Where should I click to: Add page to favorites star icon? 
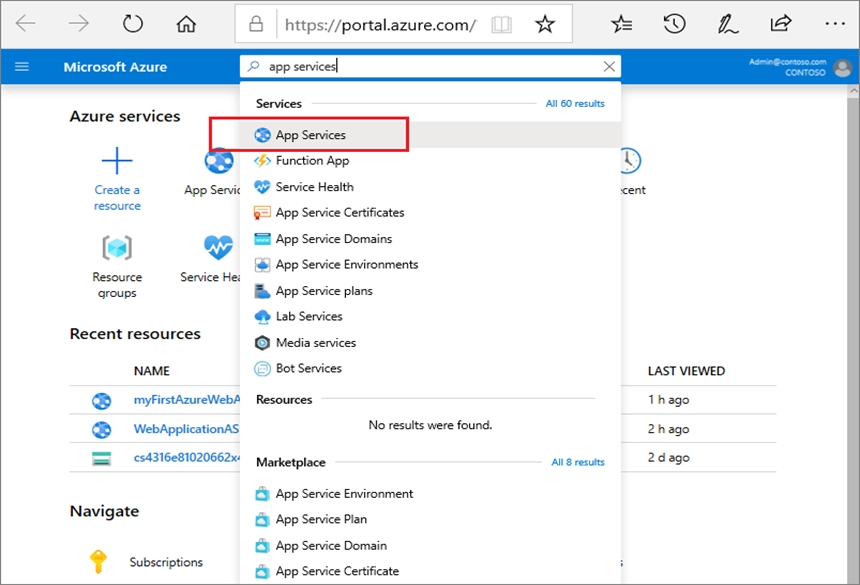tap(545, 24)
